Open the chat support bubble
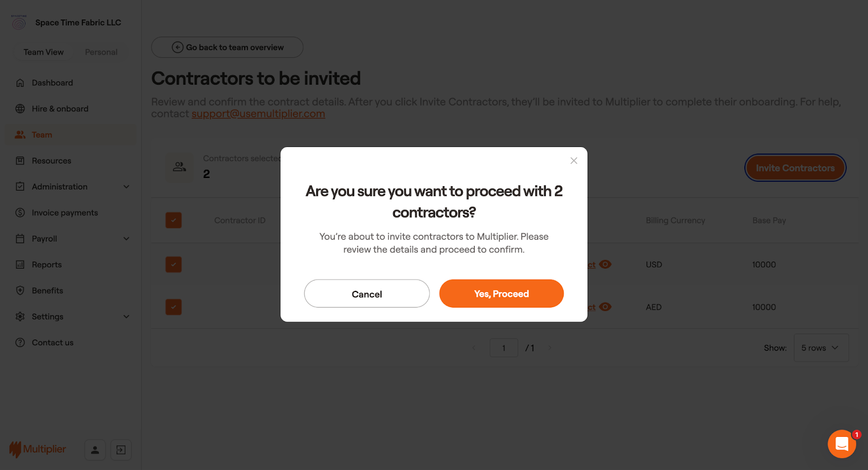 point(841,444)
